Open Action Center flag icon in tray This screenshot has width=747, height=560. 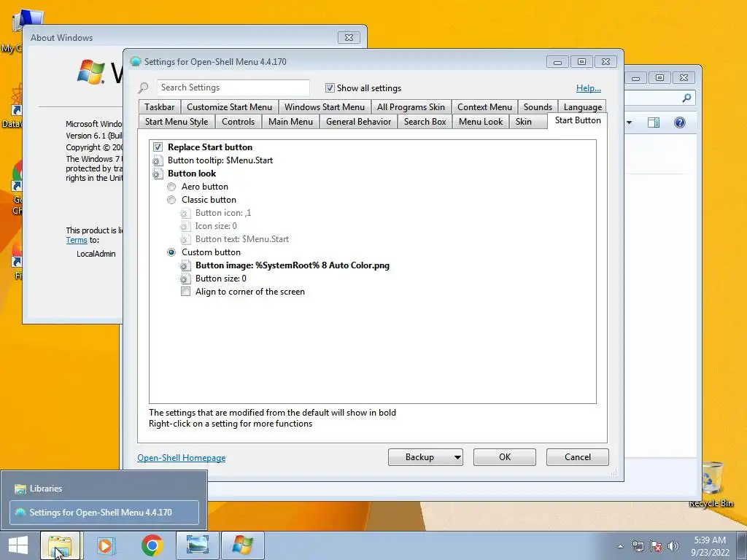(x=656, y=546)
